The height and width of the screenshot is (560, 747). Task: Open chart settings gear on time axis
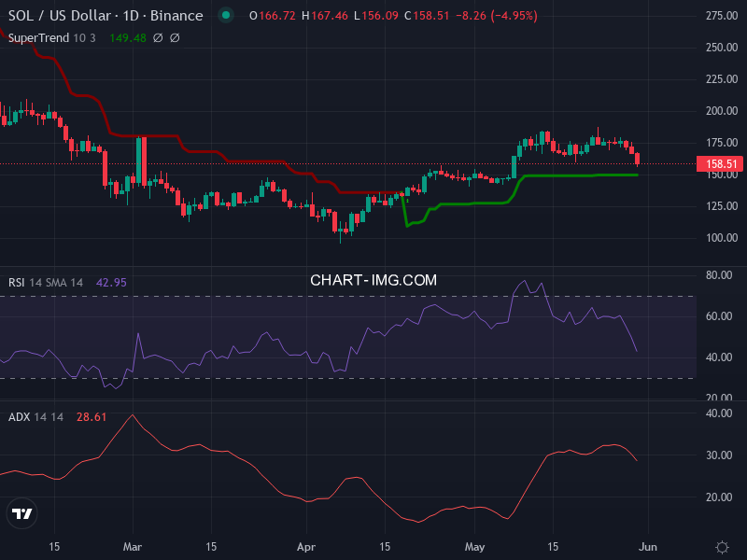click(x=722, y=547)
